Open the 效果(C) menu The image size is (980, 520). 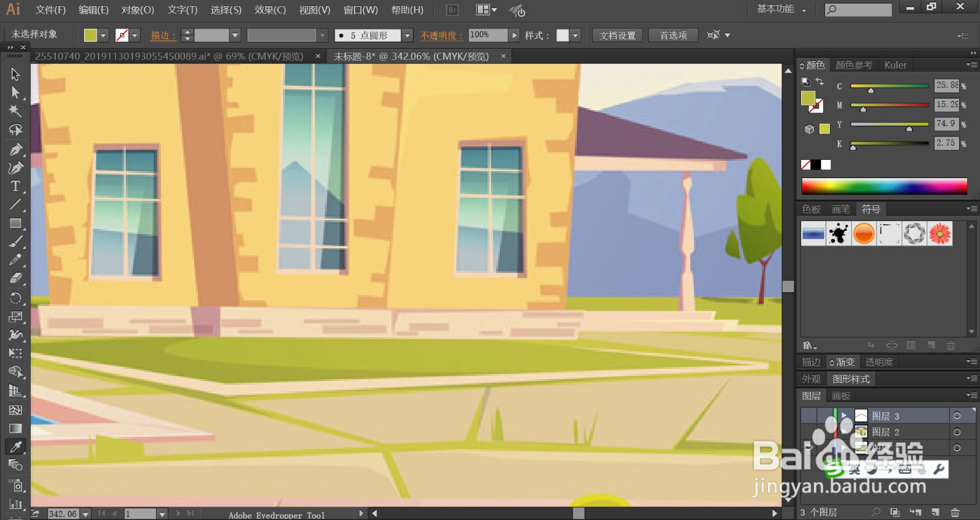pos(270,10)
